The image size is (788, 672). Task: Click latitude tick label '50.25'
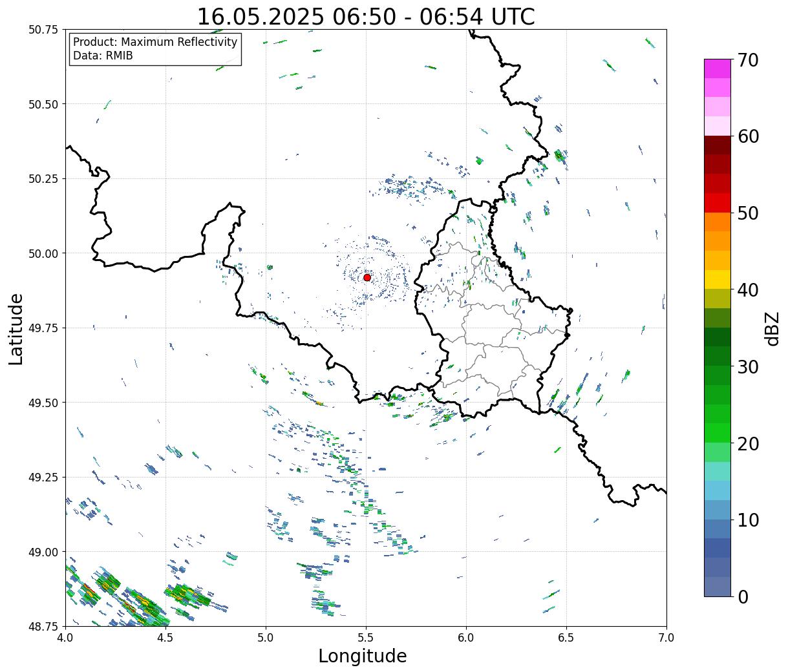point(43,179)
